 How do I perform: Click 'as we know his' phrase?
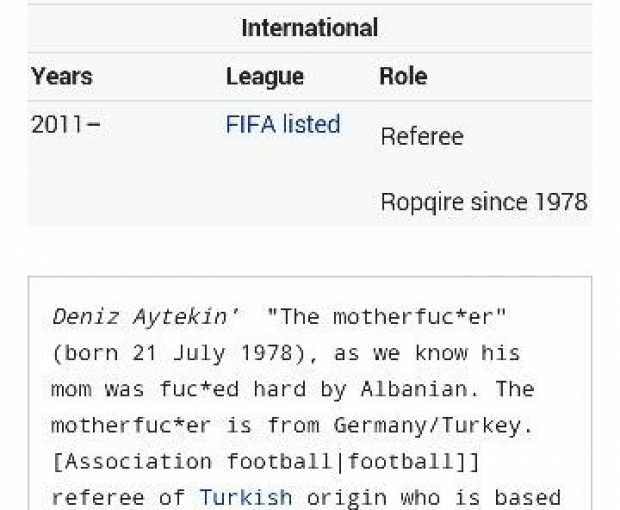tap(376, 353)
